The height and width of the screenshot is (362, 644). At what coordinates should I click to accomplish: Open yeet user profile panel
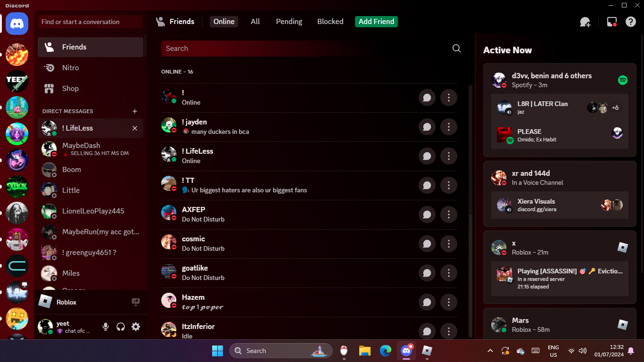tap(66, 327)
